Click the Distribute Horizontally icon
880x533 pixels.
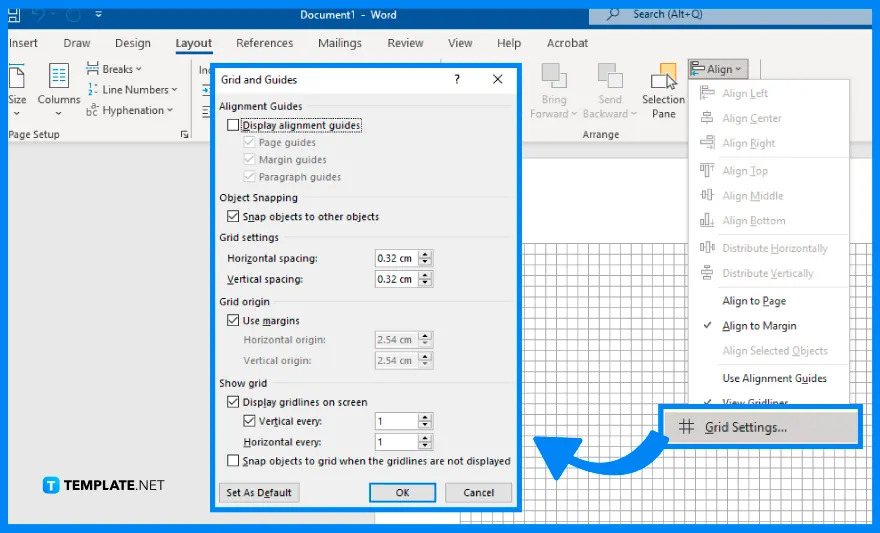tap(707, 247)
